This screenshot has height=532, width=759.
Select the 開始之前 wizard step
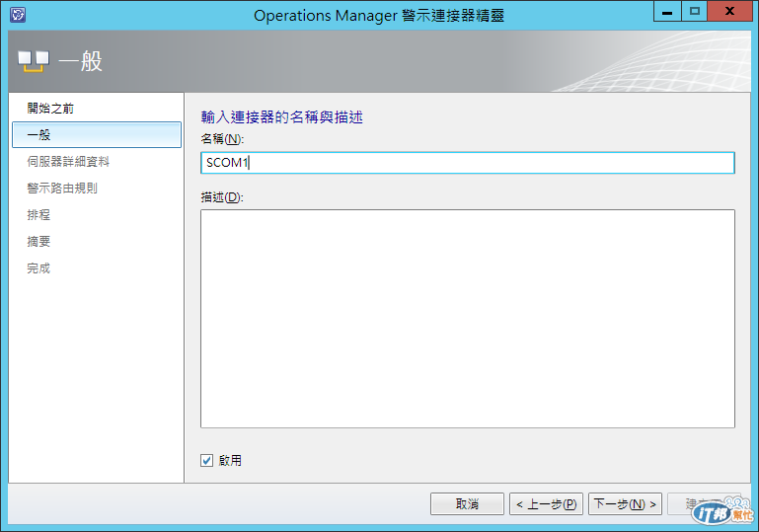50,109
